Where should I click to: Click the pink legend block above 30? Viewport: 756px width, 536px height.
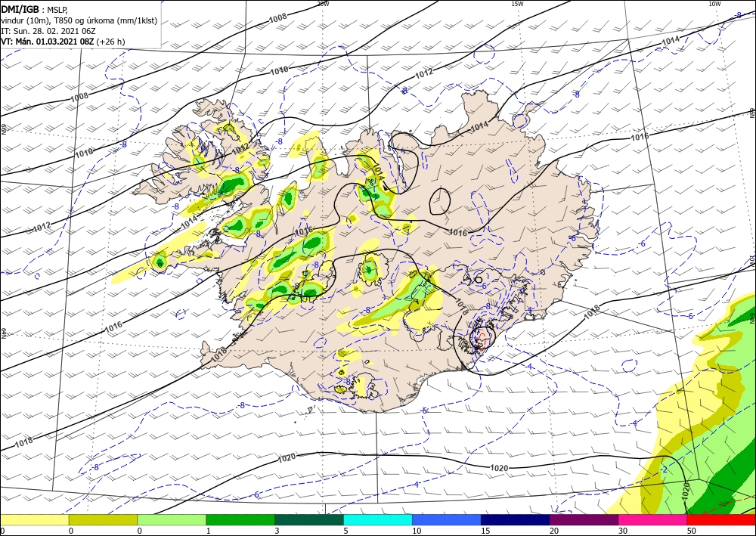(x=653, y=519)
